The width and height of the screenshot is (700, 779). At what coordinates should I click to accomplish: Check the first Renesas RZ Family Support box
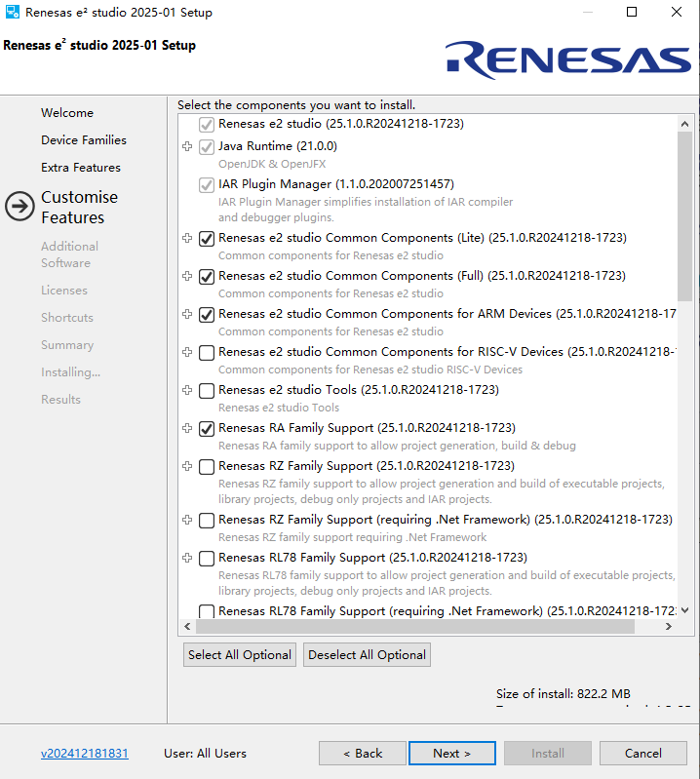click(x=207, y=466)
